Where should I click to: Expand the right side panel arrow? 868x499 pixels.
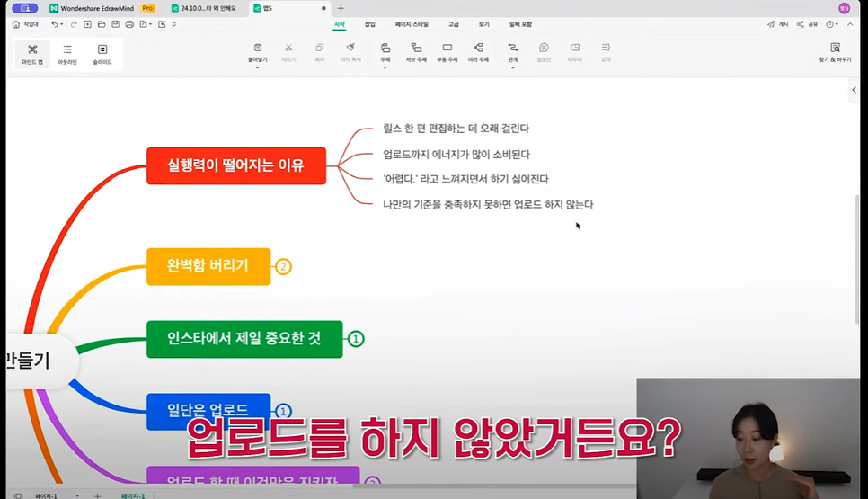tap(855, 90)
